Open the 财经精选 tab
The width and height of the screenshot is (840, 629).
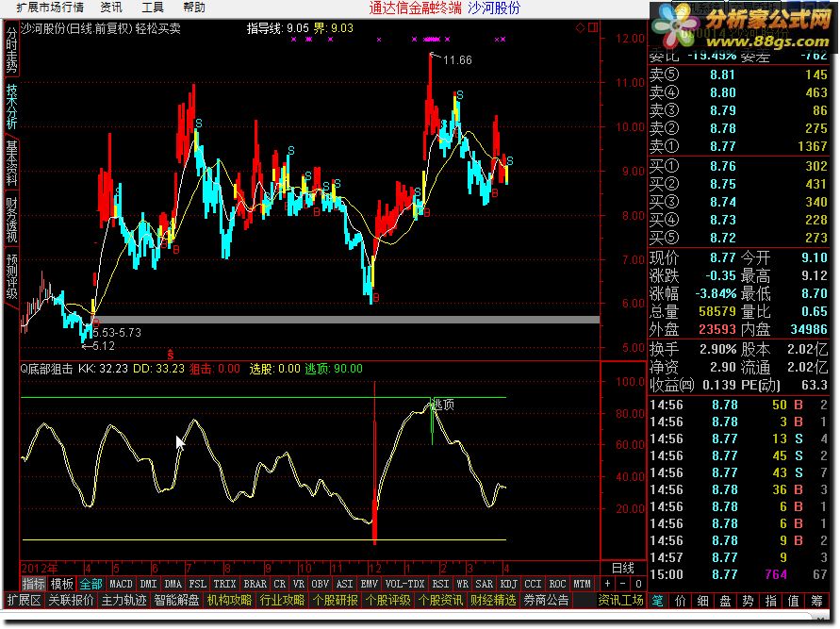point(493,600)
